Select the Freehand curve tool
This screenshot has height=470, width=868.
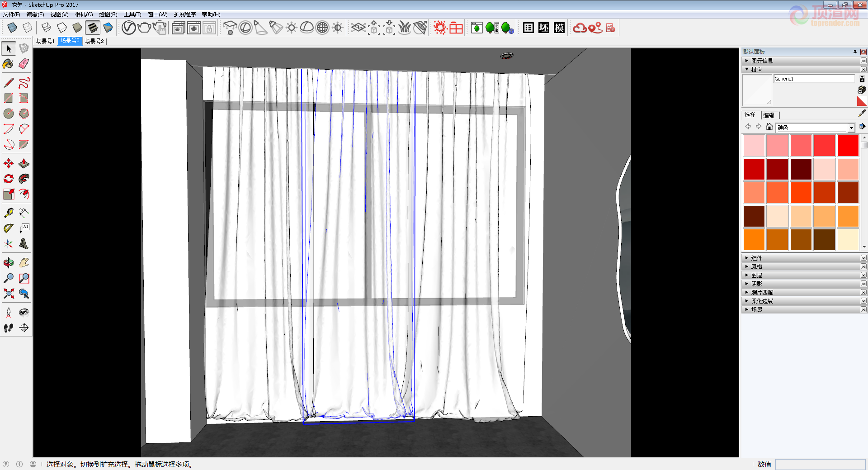click(x=24, y=83)
